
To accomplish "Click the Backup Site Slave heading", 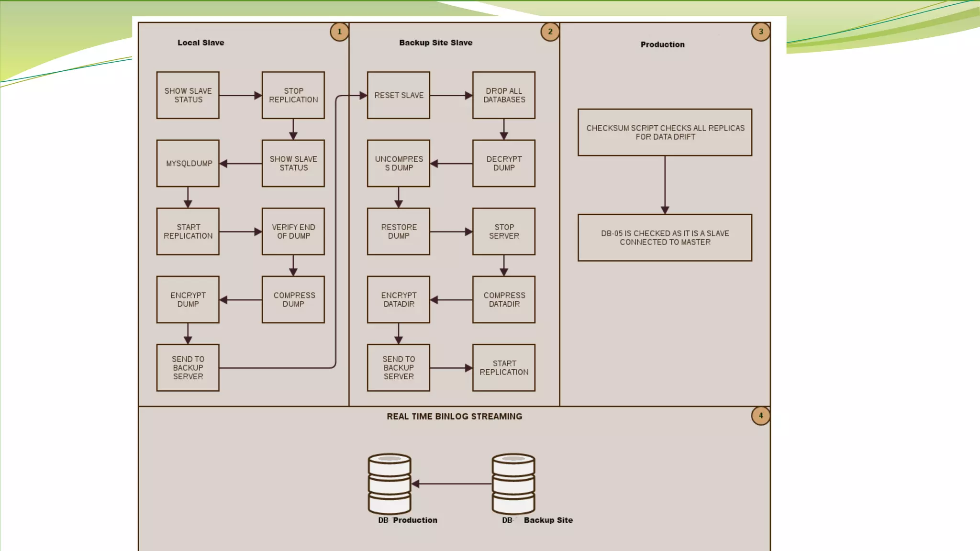I will coord(435,43).
